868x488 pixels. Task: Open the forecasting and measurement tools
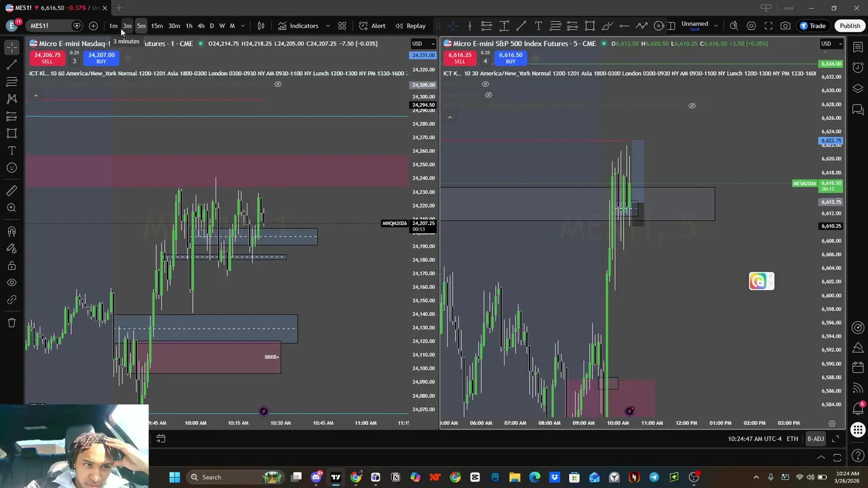tap(12, 116)
